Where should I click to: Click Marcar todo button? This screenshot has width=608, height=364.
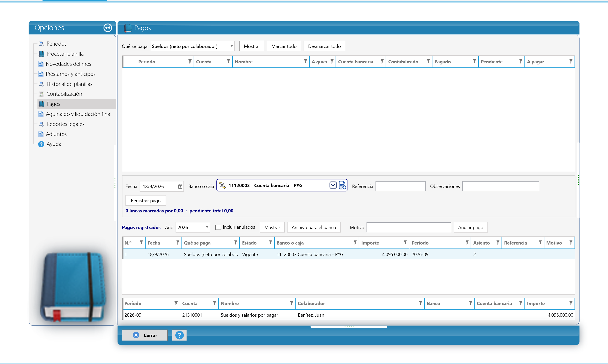(284, 46)
